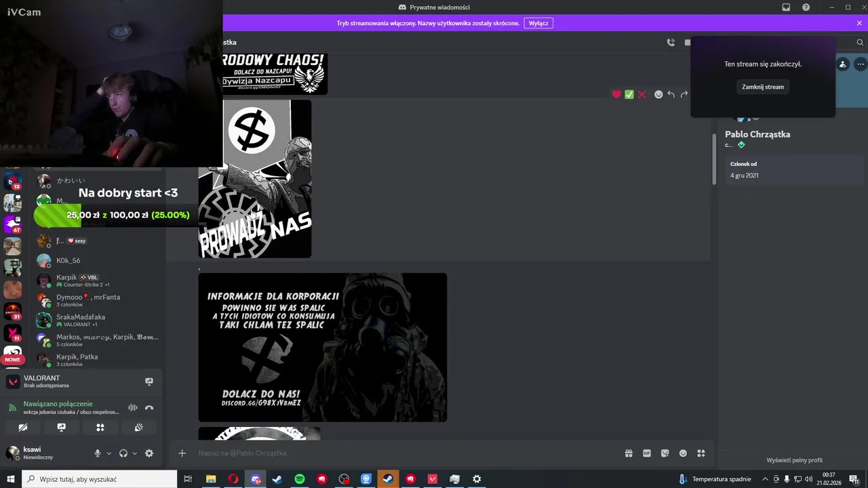Open the Windows Start menu
The height and width of the screenshot is (488, 868).
tap(11, 479)
